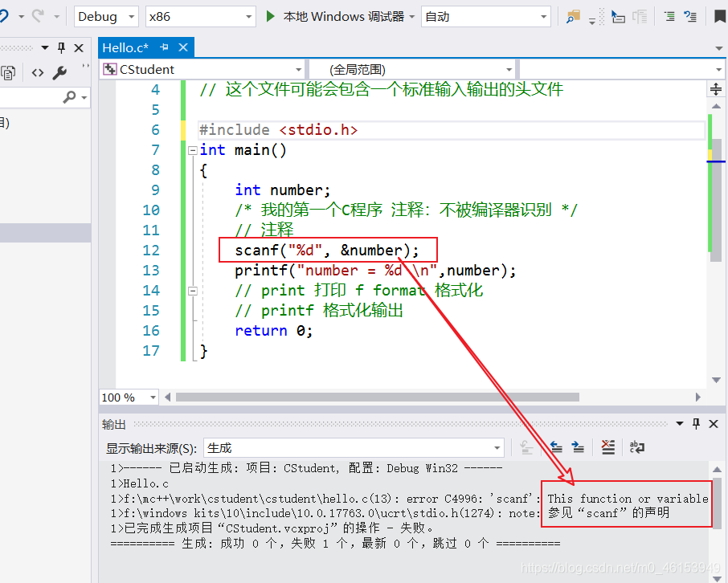Open Output panel window position menu

pyautogui.click(x=680, y=423)
